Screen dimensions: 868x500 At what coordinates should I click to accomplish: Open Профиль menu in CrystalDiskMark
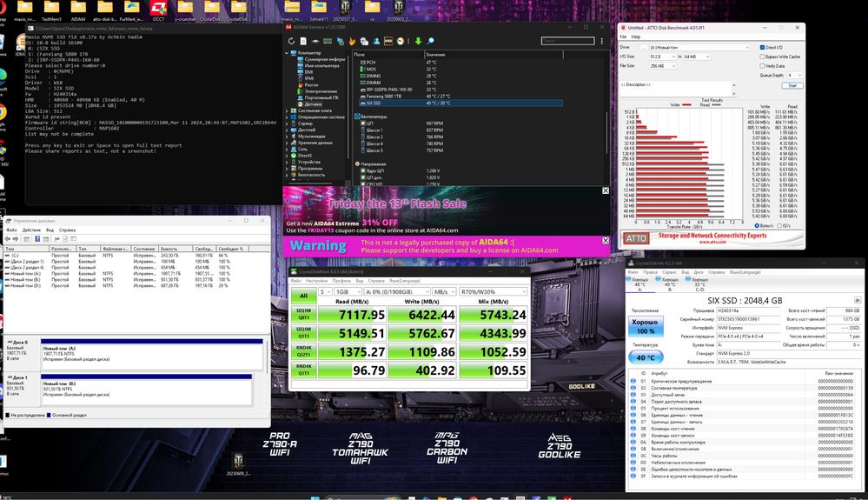tap(341, 281)
